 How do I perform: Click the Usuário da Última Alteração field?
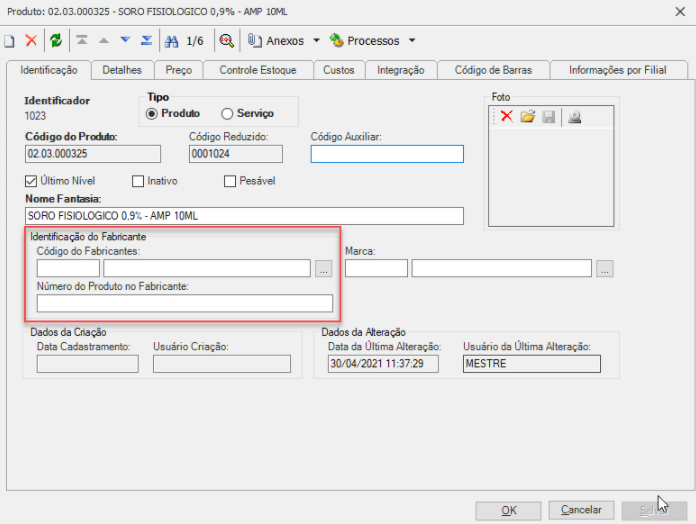532,364
